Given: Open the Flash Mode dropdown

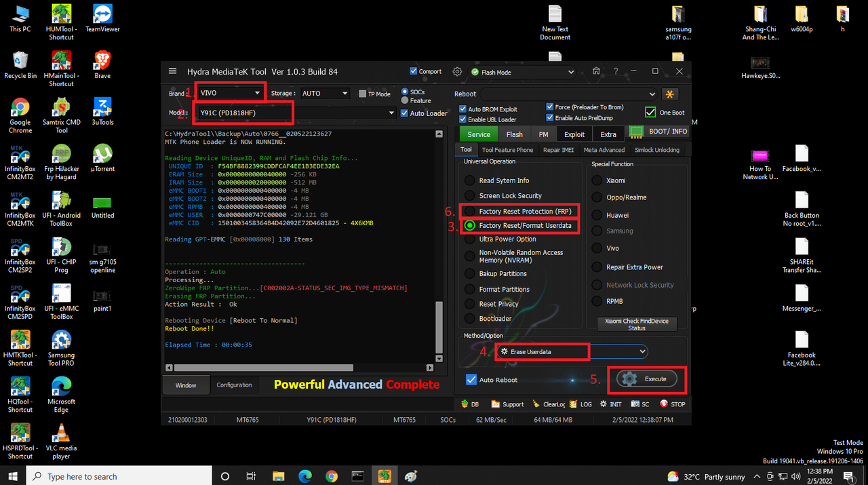Looking at the screenshot, I should (x=521, y=72).
